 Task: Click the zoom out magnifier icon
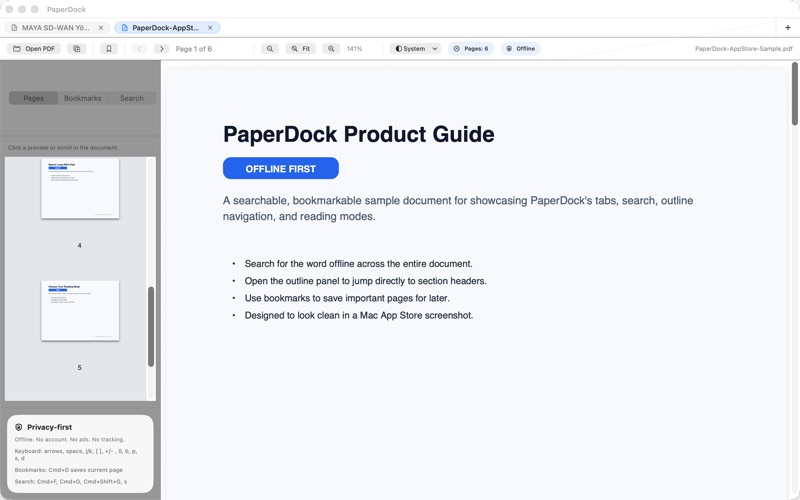[270, 48]
